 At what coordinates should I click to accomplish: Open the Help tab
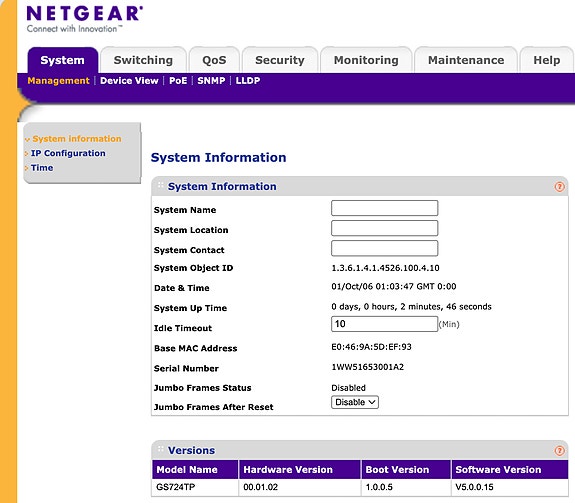coord(547,60)
